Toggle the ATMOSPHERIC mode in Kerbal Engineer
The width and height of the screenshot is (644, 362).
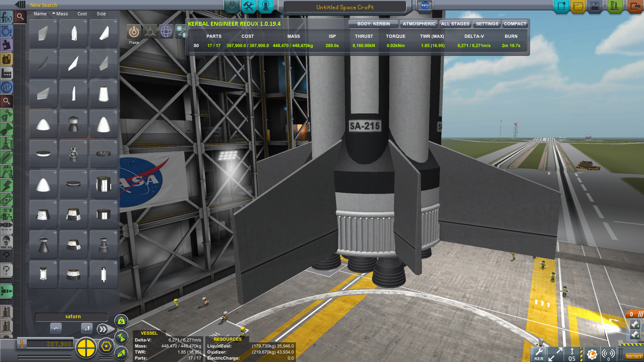419,24
